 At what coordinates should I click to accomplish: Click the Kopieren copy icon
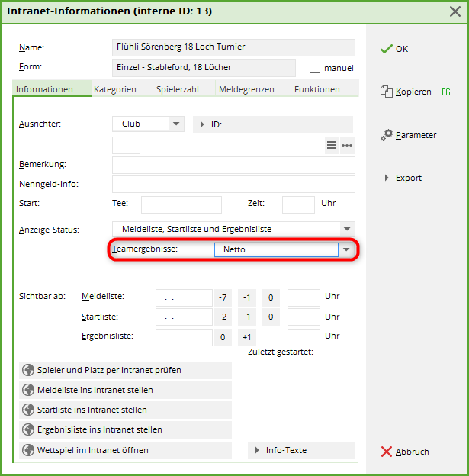387,92
